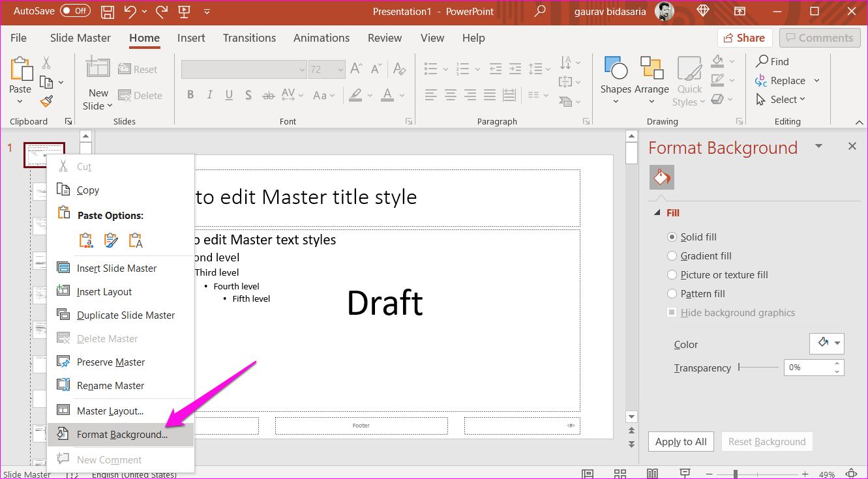
Task: Click the Reading View status icon
Action: pos(653,474)
